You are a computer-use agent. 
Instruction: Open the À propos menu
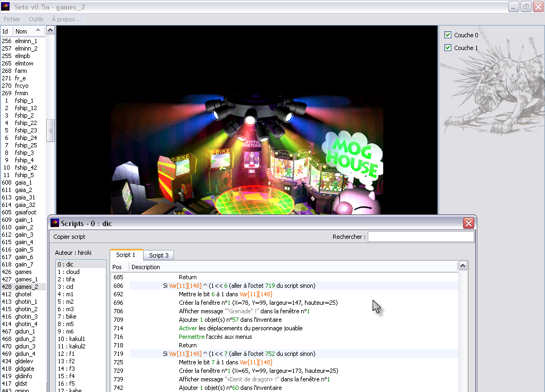66,19
